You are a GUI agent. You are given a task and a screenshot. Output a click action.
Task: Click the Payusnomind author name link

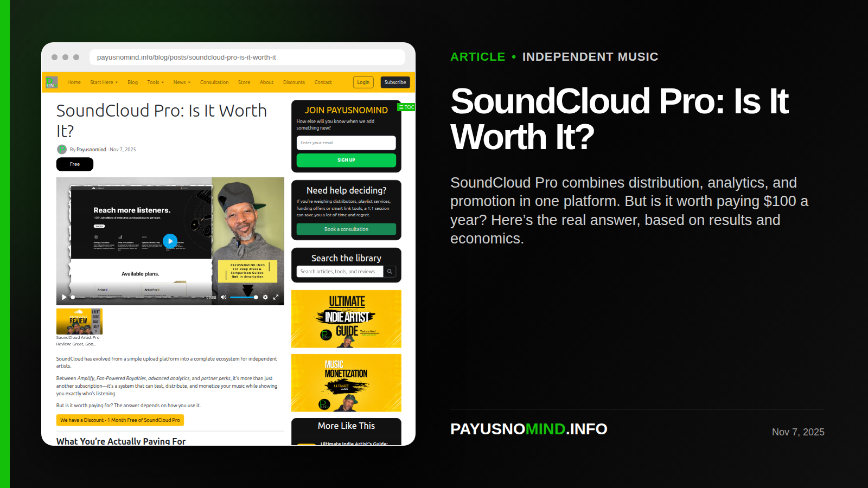pyautogui.click(x=91, y=150)
